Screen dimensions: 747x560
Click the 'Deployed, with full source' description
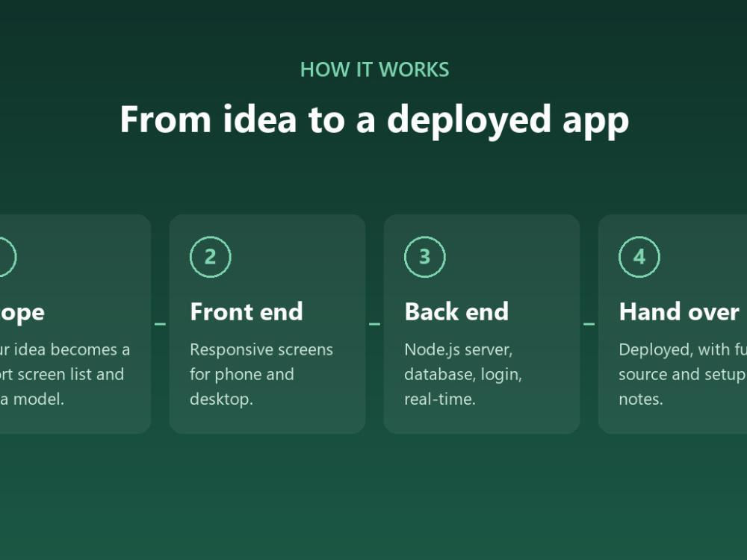pyautogui.click(x=683, y=374)
